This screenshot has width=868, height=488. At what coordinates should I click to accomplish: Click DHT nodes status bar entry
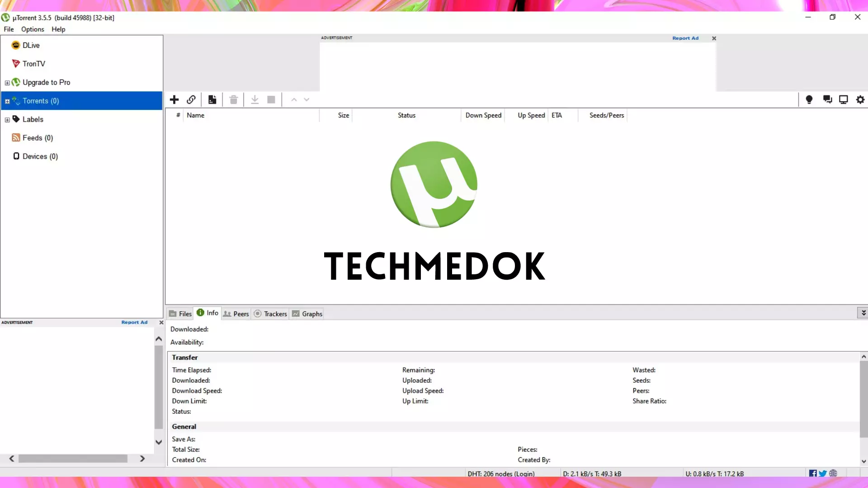pyautogui.click(x=501, y=474)
